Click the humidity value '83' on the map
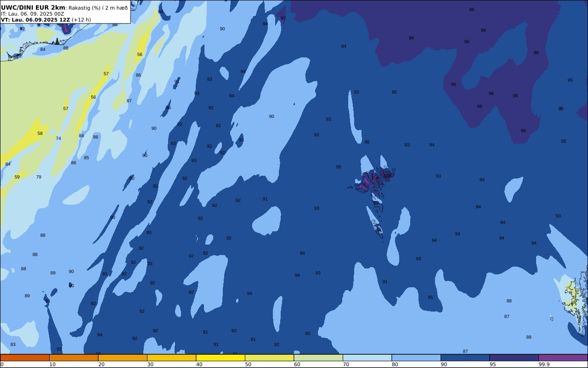Screen dimensions: 588x368 tap(13, 345)
